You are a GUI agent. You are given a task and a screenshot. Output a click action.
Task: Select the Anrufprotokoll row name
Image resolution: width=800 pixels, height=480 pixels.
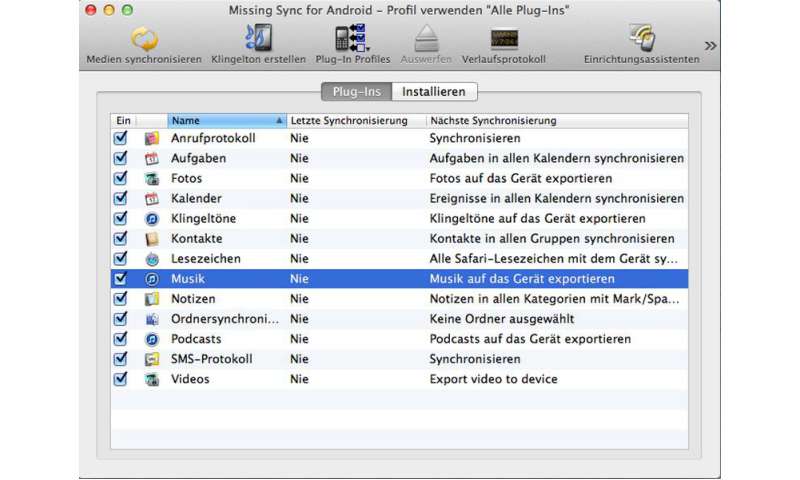213,138
